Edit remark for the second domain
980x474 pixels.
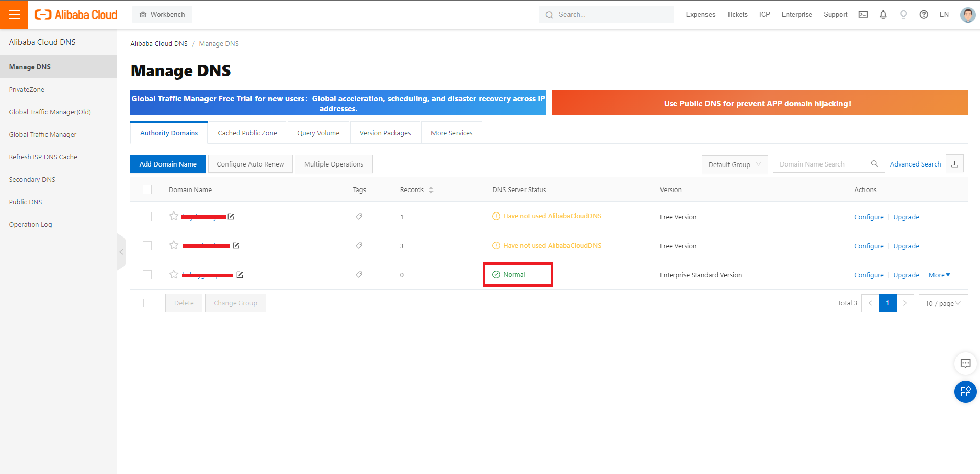236,246
